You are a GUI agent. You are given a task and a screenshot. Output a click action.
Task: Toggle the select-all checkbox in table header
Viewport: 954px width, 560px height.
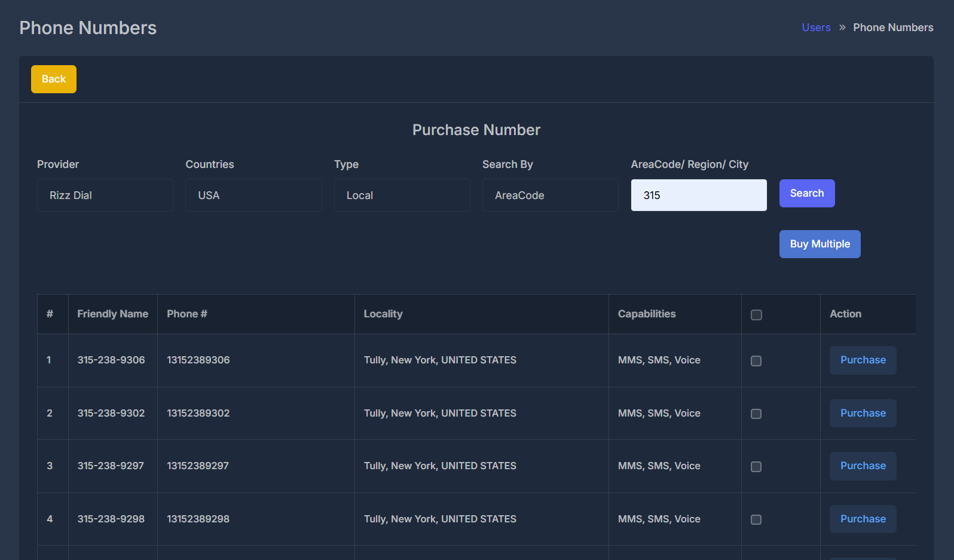[756, 315]
